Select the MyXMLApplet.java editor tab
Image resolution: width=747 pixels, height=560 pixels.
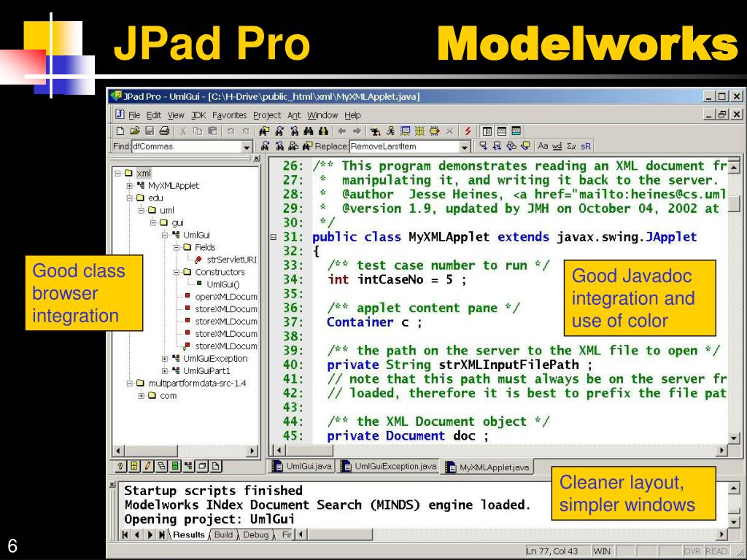(488, 467)
